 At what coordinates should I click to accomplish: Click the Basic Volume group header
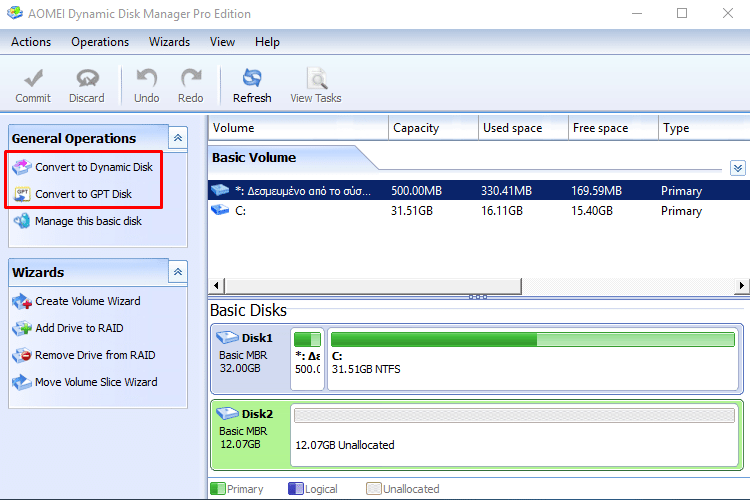[254, 157]
